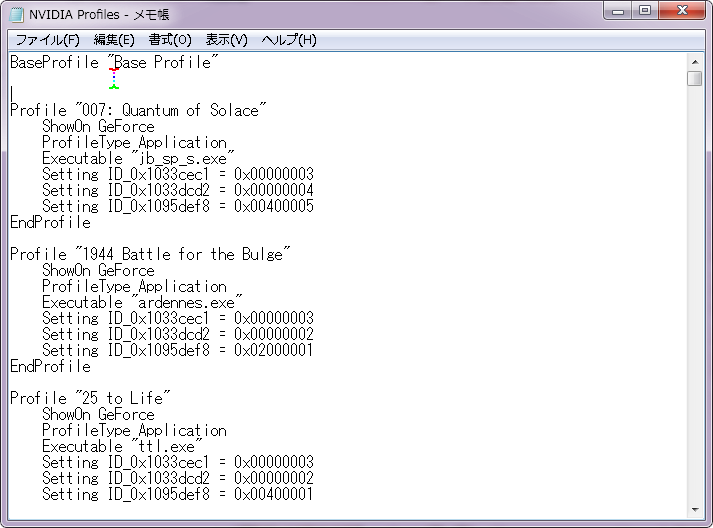Click the Profile "25 to Life" line
This screenshot has height=528, width=713.
(x=90, y=398)
